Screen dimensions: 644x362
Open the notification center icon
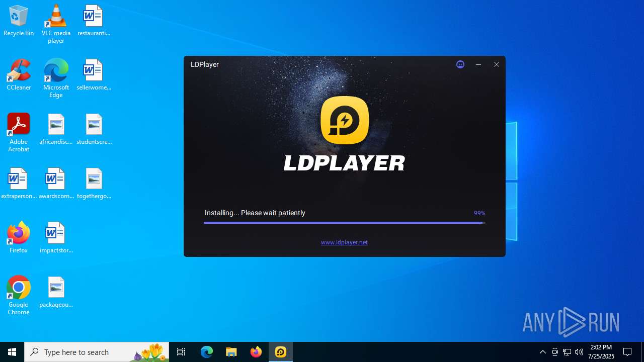[627, 352]
